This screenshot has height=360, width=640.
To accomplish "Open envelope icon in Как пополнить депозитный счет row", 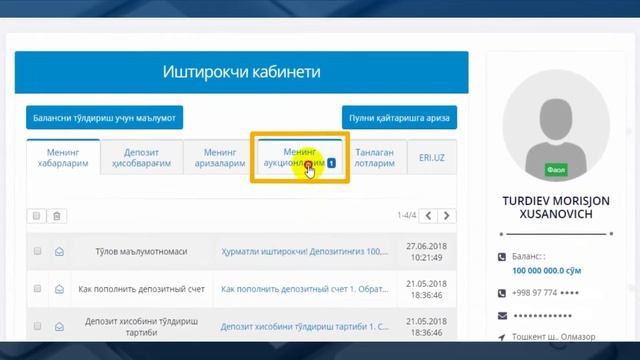I will point(59,289).
